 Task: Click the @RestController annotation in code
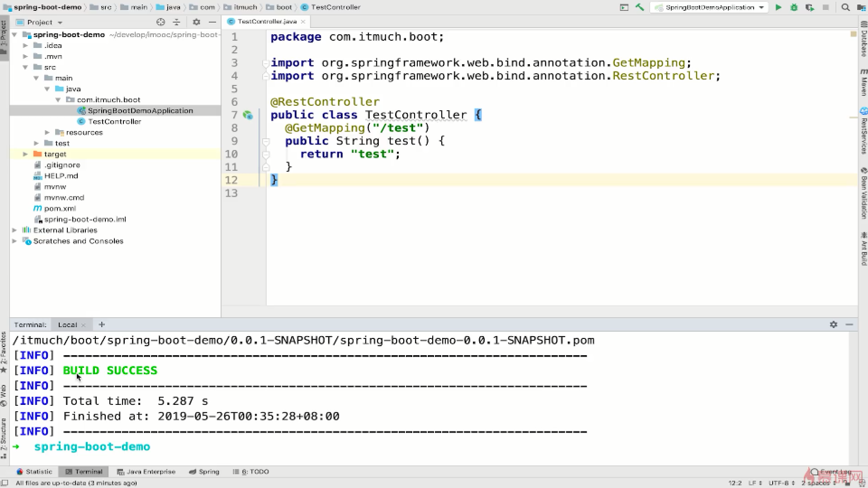[x=325, y=102]
